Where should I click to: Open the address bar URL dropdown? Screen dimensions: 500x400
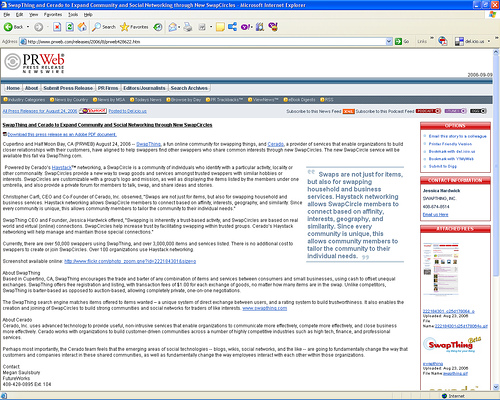[389, 41]
